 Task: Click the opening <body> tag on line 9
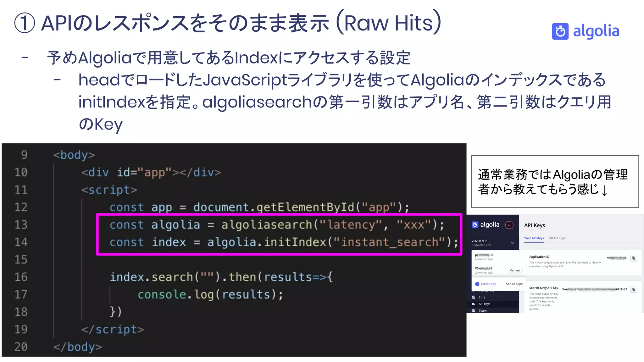(x=74, y=155)
